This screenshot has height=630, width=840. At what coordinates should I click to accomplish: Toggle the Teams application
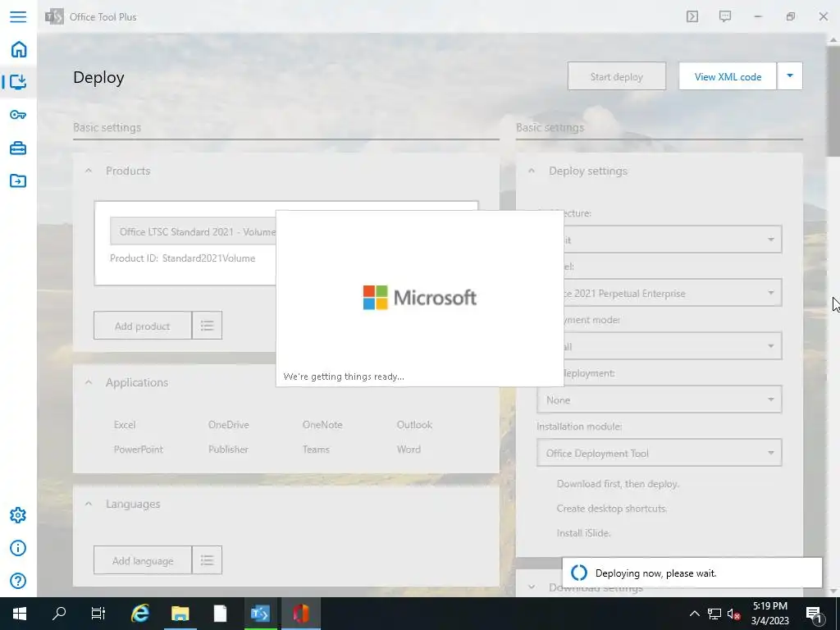316,450
